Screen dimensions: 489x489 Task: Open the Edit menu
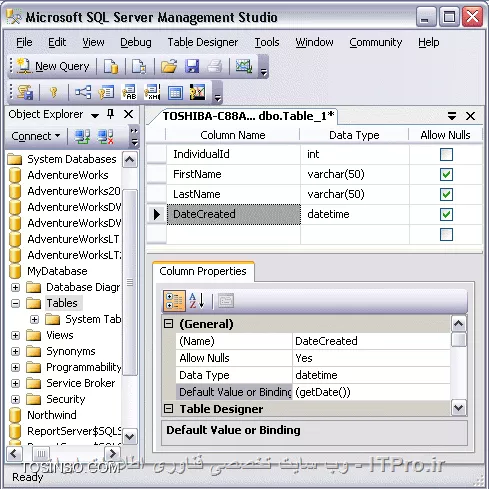point(57,42)
